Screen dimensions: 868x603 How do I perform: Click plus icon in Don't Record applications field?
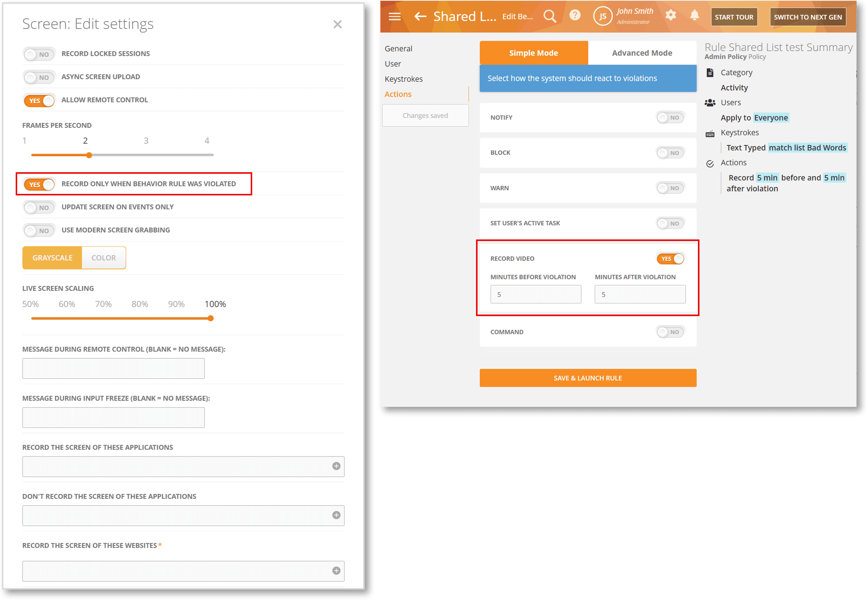click(x=336, y=515)
